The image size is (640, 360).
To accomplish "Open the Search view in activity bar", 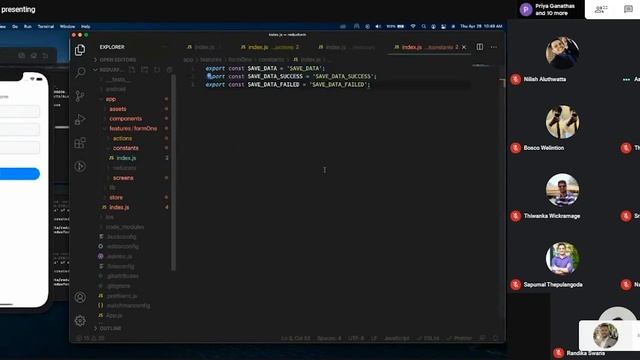I will point(80,73).
